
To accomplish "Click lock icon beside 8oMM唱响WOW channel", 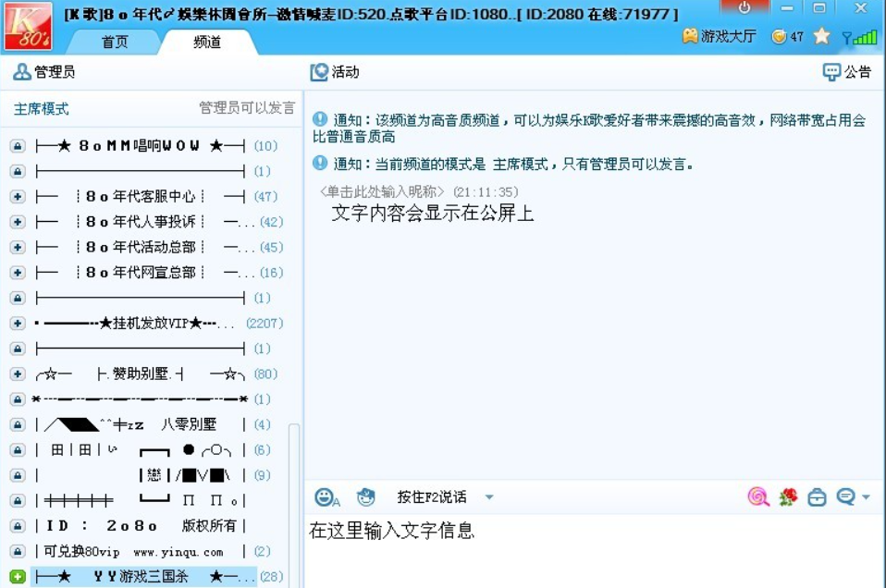I will click(x=18, y=146).
